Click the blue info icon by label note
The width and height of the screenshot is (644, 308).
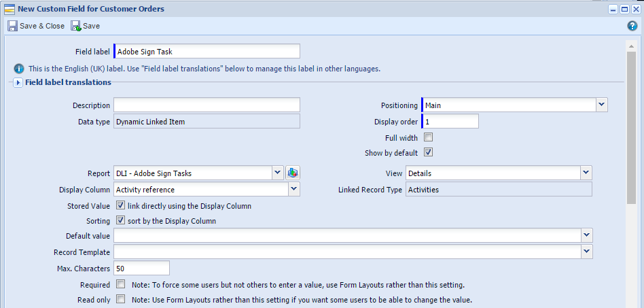pos(19,69)
